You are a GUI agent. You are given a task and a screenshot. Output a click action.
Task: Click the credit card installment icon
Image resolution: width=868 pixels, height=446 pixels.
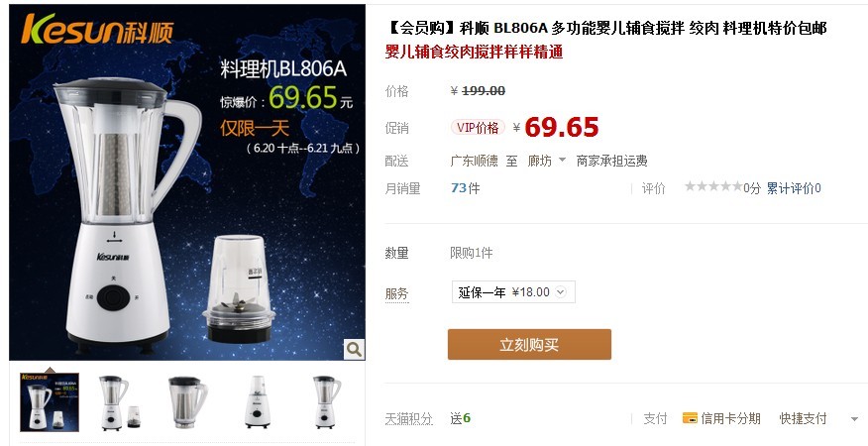(x=690, y=418)
